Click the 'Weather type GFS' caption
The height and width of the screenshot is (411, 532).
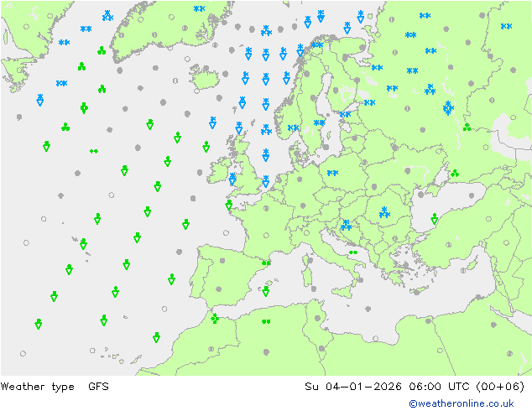[x=55, y=386]
